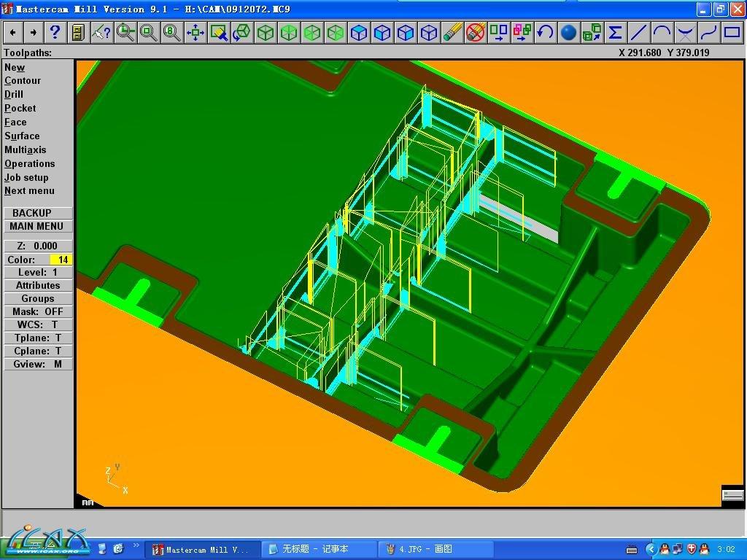The height and width of the screenshot is (560, 747).
Task: Select the Create spline curve icon
Action: (708, 33)
